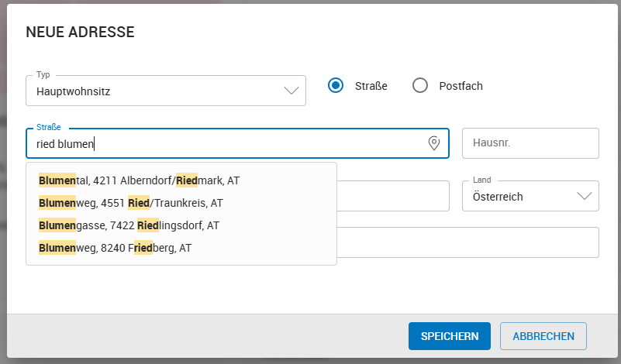Image resolution: width=621 pixels, height=364 pixels.
Task: Select the Straße radio button
Action: pos(336,85)
